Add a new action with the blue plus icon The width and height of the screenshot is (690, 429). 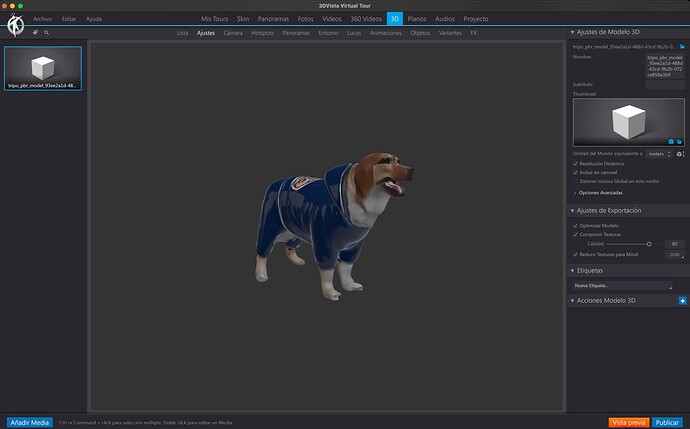coord(682,300)
